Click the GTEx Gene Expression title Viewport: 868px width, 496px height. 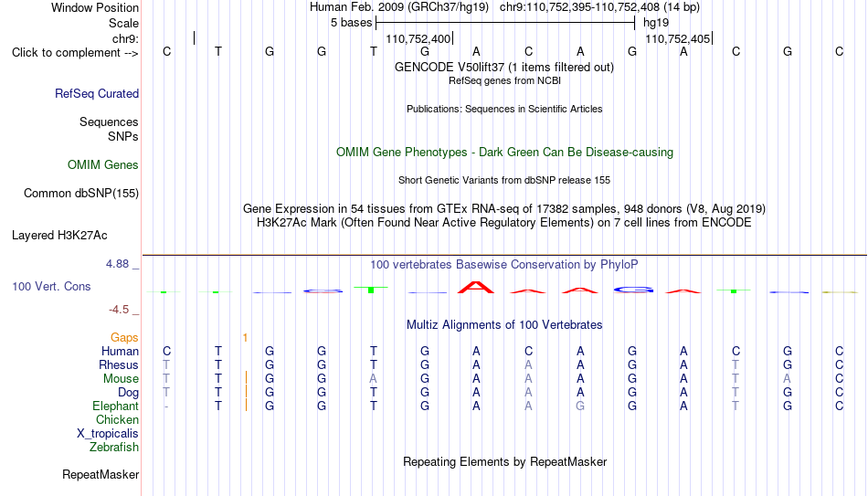pos(504,208)
